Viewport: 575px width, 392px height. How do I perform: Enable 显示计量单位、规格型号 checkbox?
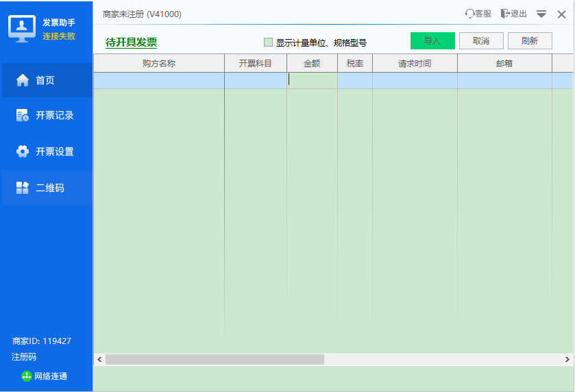pyautogui.click(x=268, y=42)
